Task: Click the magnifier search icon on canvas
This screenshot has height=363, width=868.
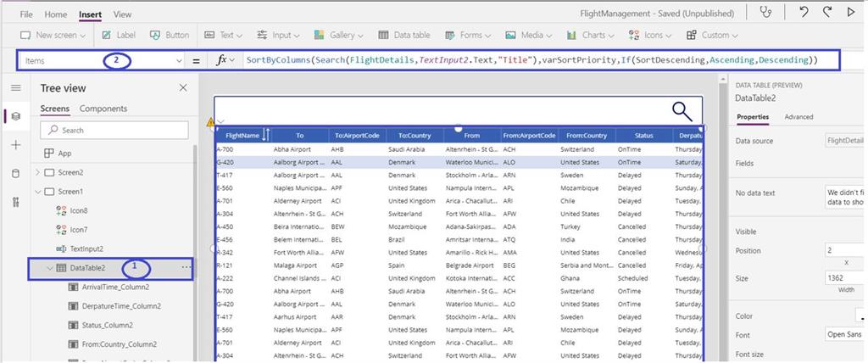Action: pyautogui.click(x=682, y=111)
